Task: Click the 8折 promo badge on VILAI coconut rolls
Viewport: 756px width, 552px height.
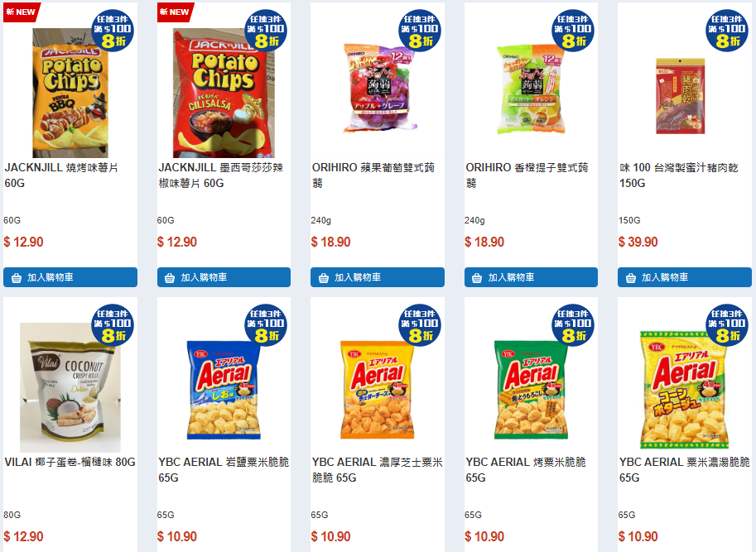Action: [x=113, y=325]
